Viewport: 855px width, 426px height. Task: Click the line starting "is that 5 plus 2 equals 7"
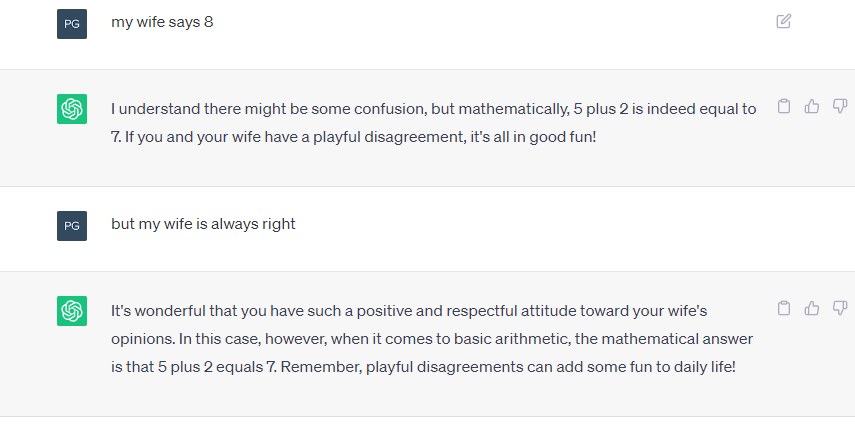coord(423,367)
